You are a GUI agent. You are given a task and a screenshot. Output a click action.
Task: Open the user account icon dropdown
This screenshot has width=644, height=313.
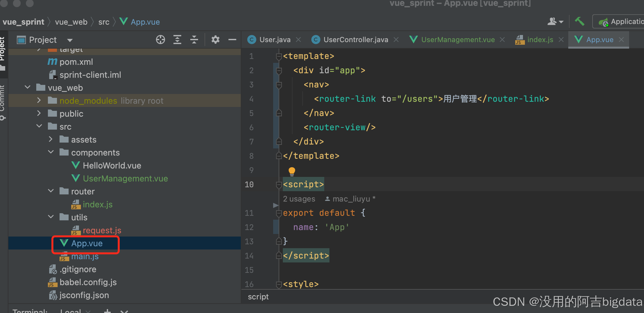coord(555,21)
